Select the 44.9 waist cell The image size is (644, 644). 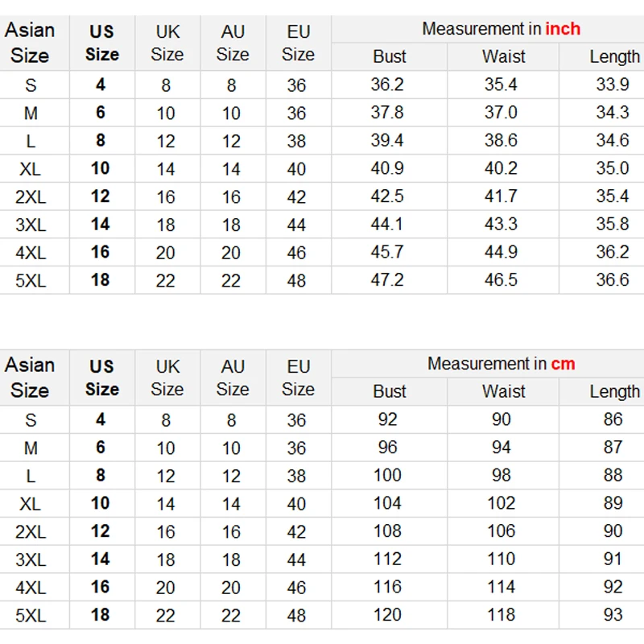501,252
